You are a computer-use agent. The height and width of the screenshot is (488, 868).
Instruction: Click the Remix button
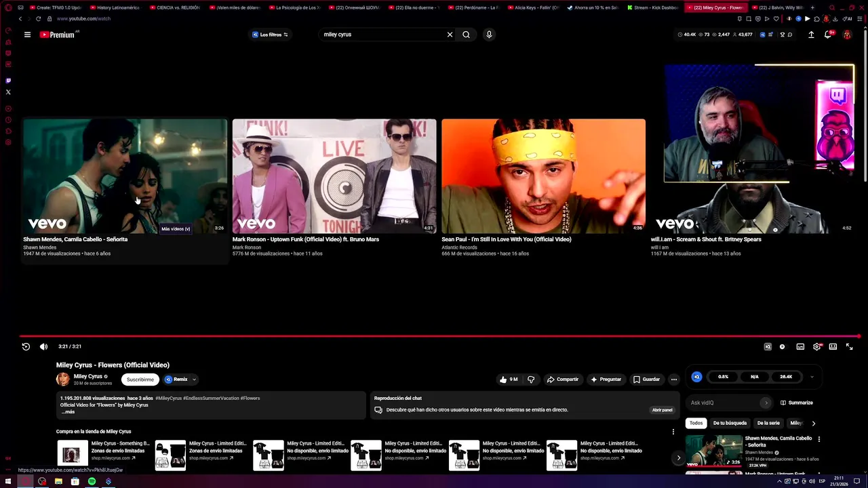click(176, 380)
